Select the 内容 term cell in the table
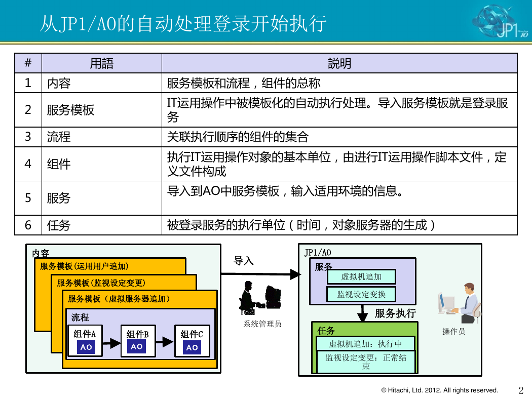The height and width of the screenshot is (399, 532). (x=101, y=83)
